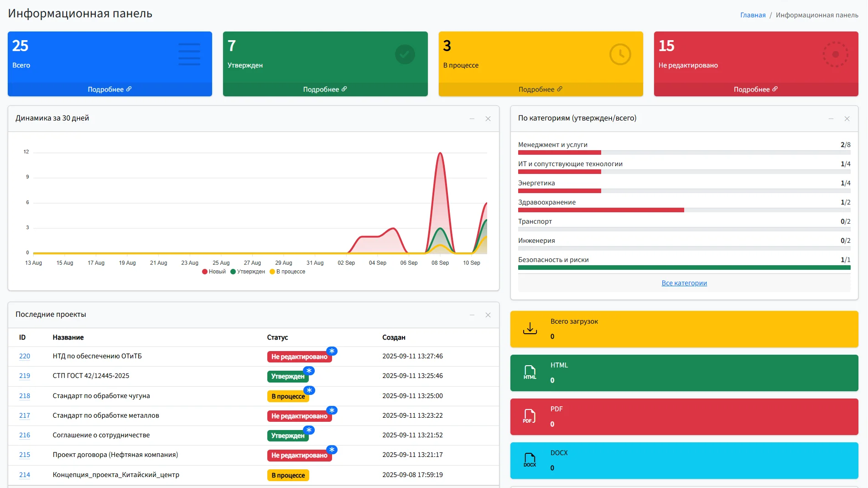Screen dimensions: 868x488
Task: Toggle Утвержден series in chart legend
Action: (248, 272)
